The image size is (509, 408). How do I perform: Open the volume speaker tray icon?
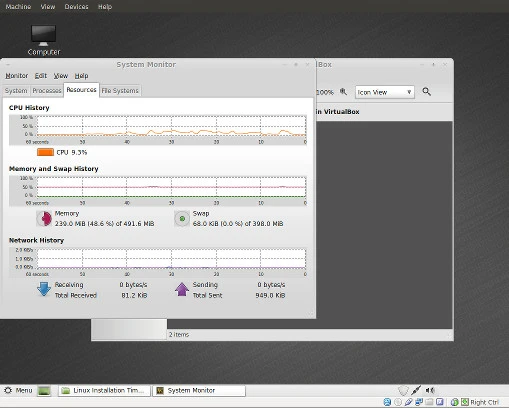430,390
